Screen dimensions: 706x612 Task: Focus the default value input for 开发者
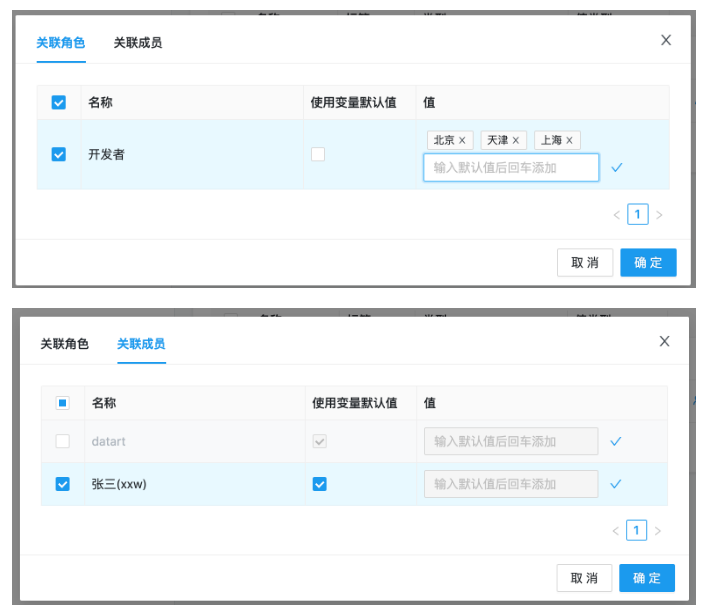tap(511, 168)
